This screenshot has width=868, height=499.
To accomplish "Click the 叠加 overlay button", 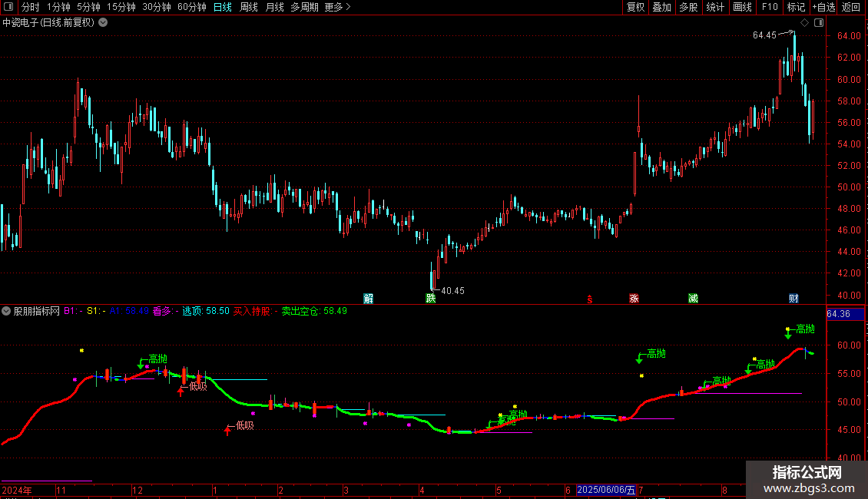I will (661, 7).
